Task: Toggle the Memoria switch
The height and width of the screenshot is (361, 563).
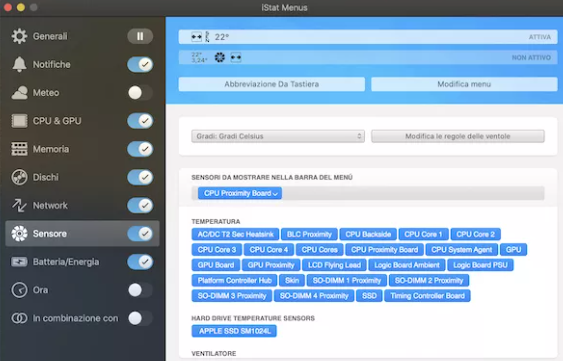Action: click(140, 149)
